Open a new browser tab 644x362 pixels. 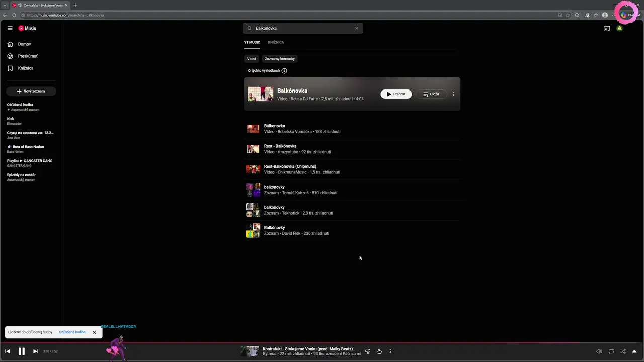75,5
